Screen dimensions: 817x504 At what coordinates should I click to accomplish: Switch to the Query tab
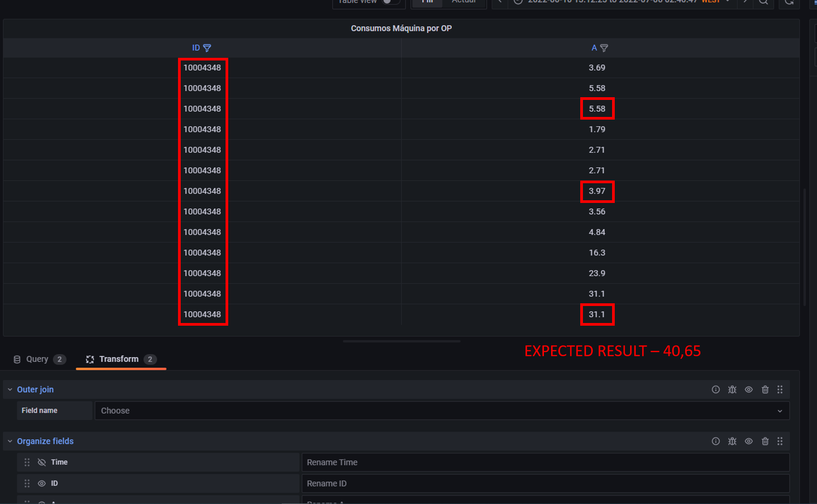[37, 359]
